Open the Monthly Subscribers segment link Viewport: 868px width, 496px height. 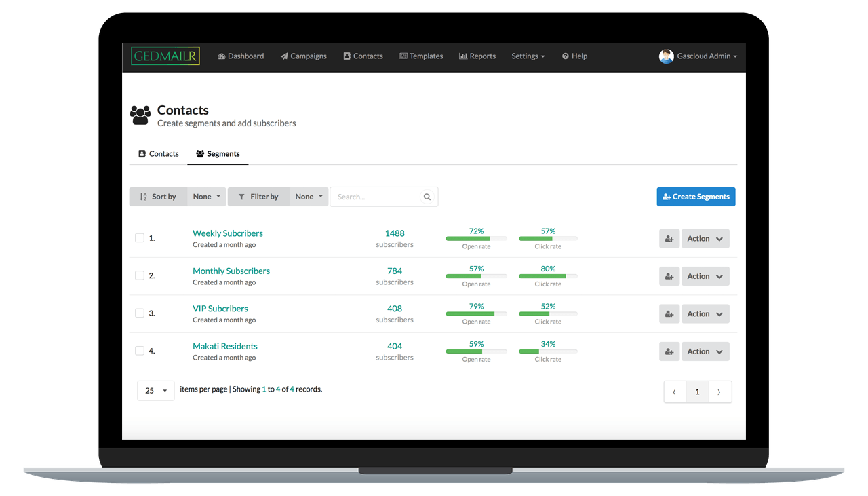[231, 271]
